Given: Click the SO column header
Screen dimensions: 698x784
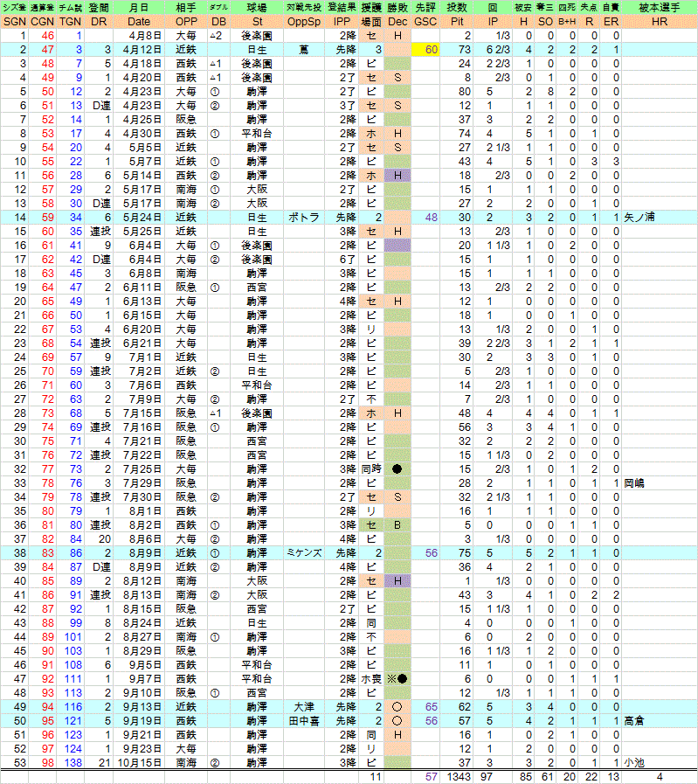Looking at the screenshot, I should (545, 22).
